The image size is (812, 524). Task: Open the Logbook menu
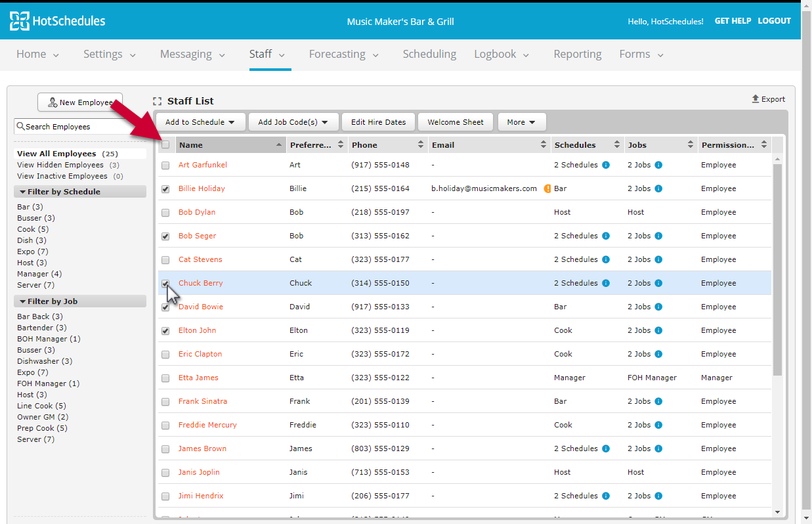pyautogui.click(x=502, y=55)
